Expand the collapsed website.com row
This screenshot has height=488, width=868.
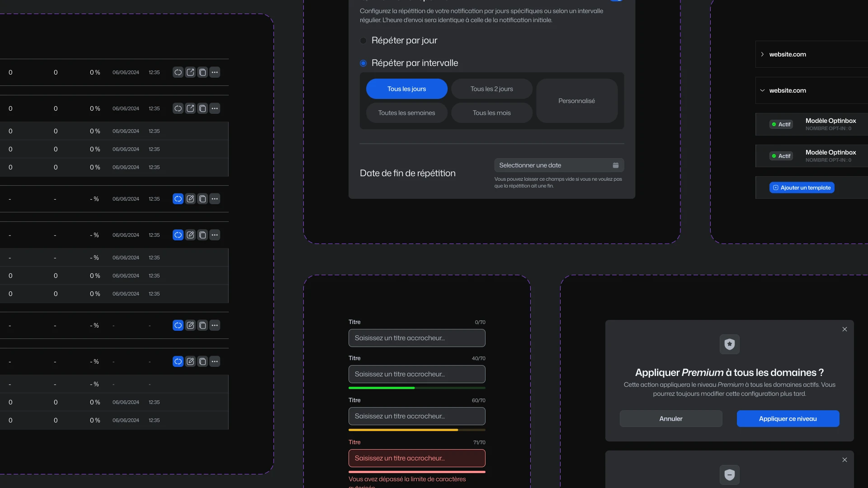[762, 54]
